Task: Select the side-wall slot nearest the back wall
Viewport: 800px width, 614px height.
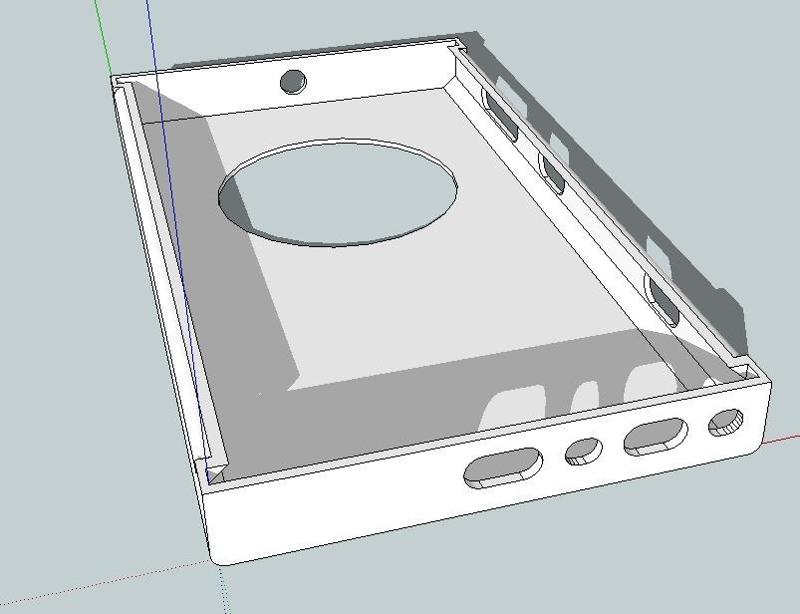Action: coord(500,115)
